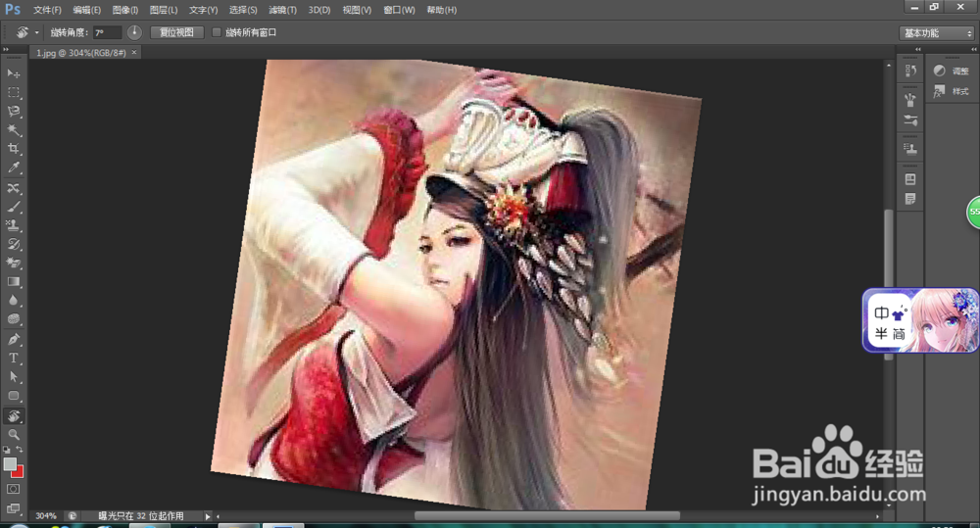Click the rotation angle dial
Viewport: 980px width, 528px height.
click(x=134, y=32)
